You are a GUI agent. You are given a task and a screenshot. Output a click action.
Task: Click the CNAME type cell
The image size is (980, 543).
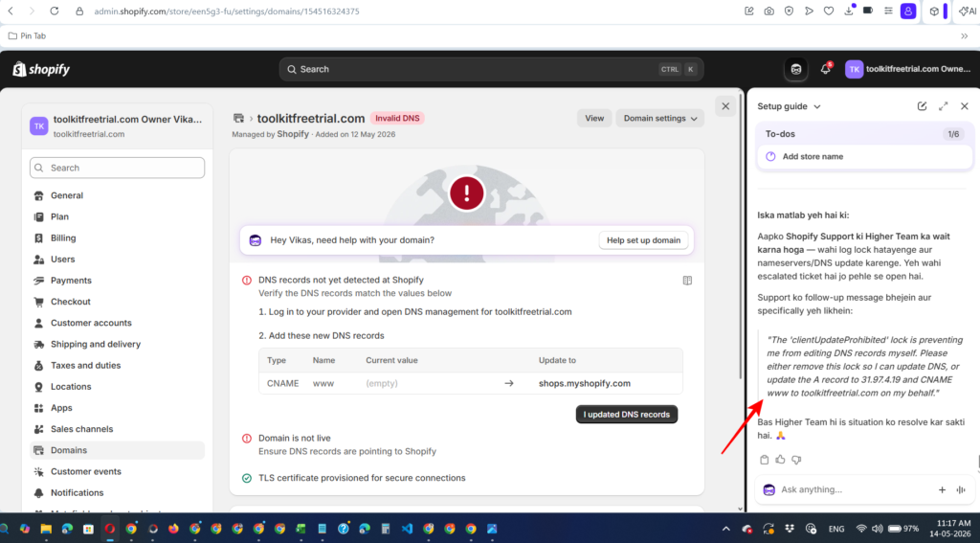(x=282, y=383)
